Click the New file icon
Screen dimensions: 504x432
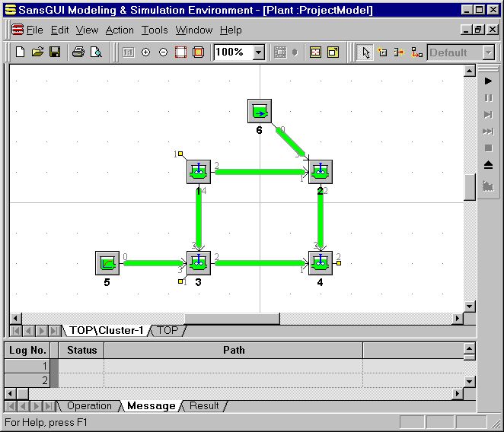pyautogui.click(x=21, y=52)
